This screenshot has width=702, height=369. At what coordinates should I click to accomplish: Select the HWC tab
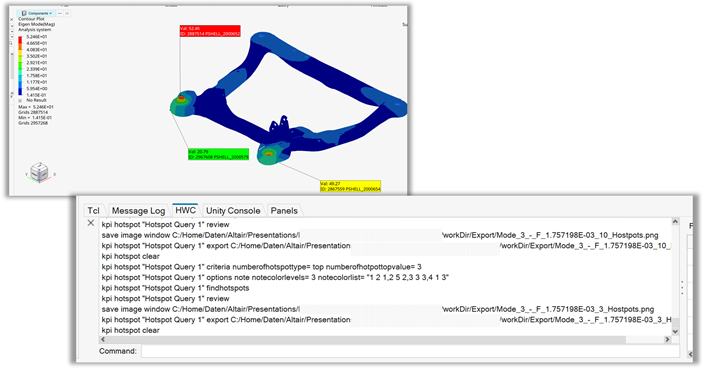click(x=185, y=210)
